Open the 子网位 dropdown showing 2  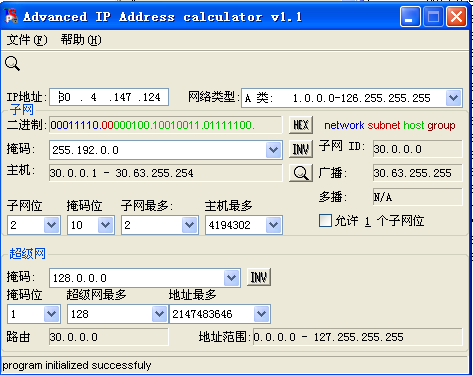point(52,225)
